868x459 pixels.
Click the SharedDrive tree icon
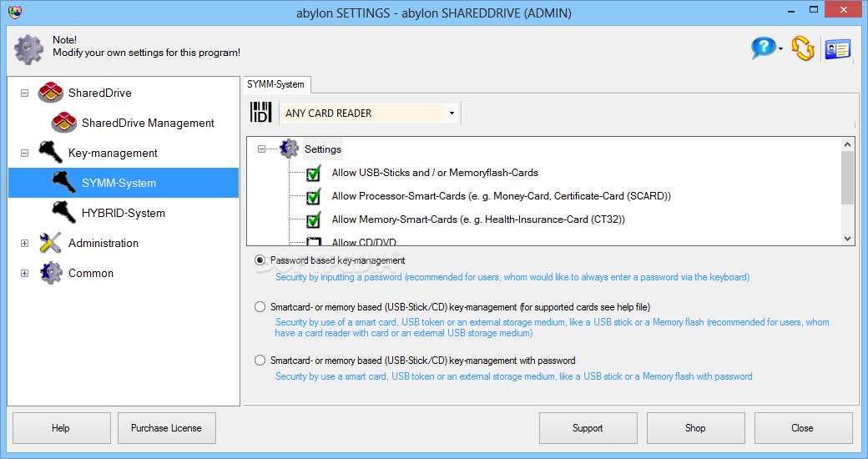50,93
